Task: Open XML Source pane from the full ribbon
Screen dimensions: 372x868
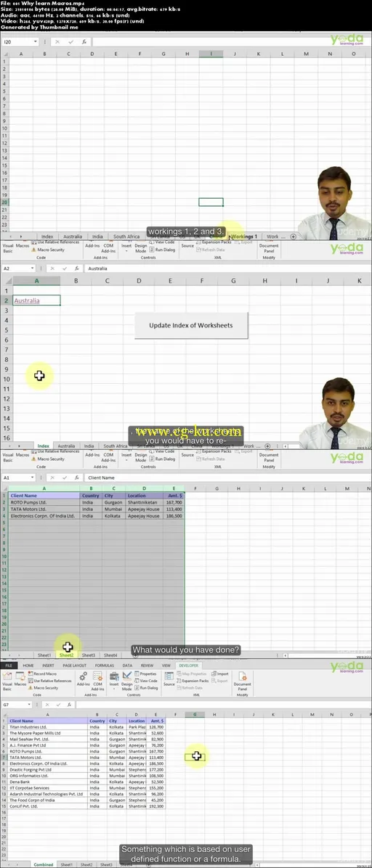Action: point(169,679)
